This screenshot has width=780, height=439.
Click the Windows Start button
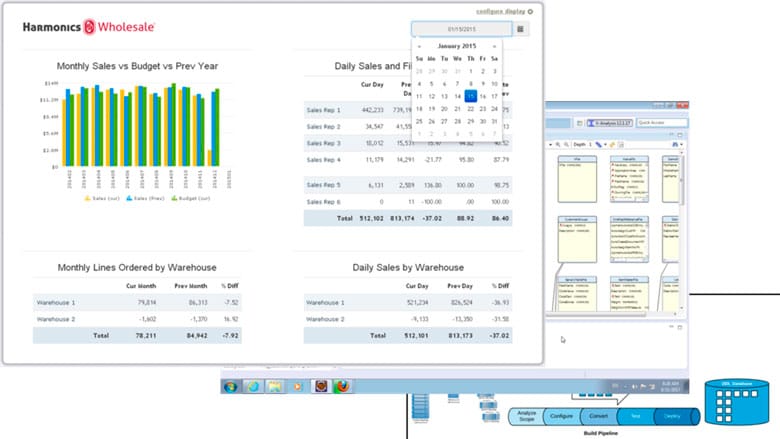tap(231, 385)
